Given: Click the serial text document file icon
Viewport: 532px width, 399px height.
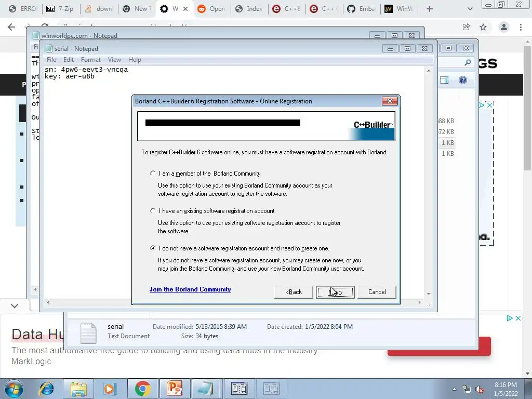Looking at the screenshot, I should coord(88,333).
